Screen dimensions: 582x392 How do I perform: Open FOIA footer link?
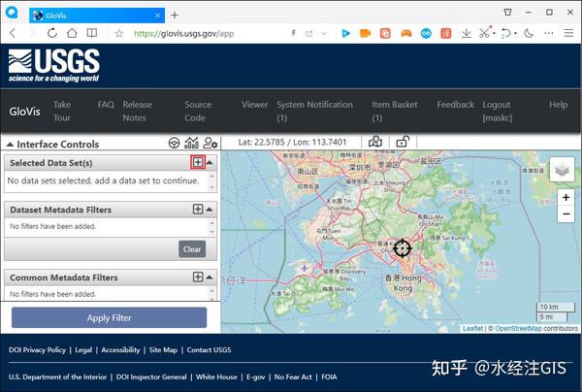[x=329, y=376]
